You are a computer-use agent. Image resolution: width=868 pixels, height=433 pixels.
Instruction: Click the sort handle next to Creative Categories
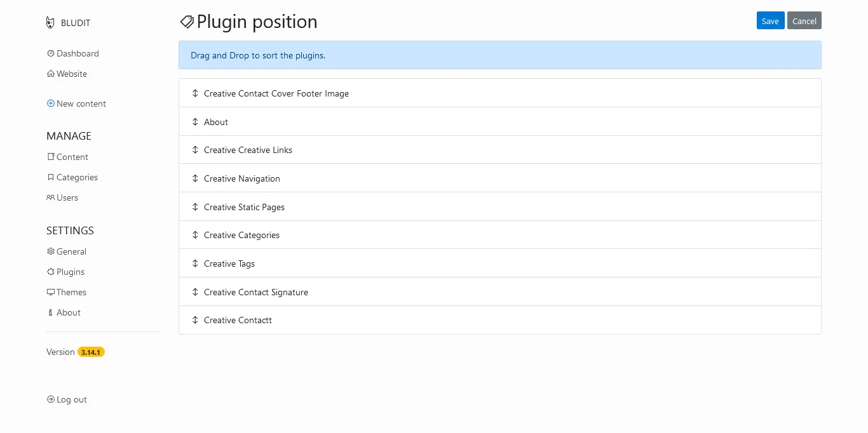(x=195, y=235)
